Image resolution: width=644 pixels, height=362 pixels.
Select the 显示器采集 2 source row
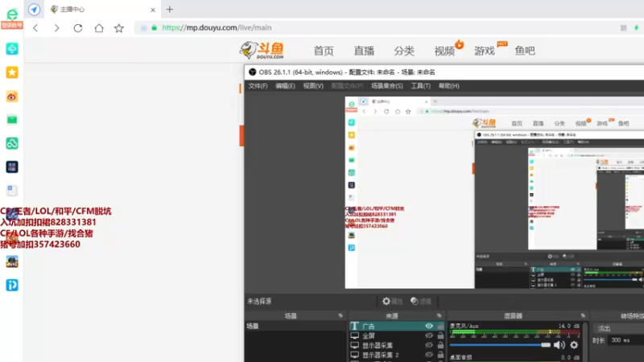pyautogui.click(x=397, y=355)
